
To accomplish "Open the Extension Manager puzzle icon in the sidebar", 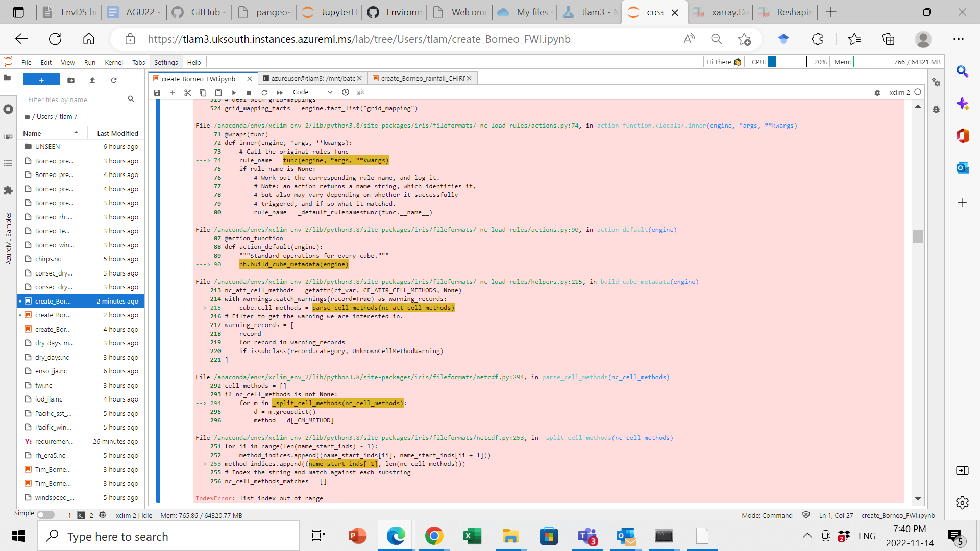I will pyautogui.click(x=8, y=190).
